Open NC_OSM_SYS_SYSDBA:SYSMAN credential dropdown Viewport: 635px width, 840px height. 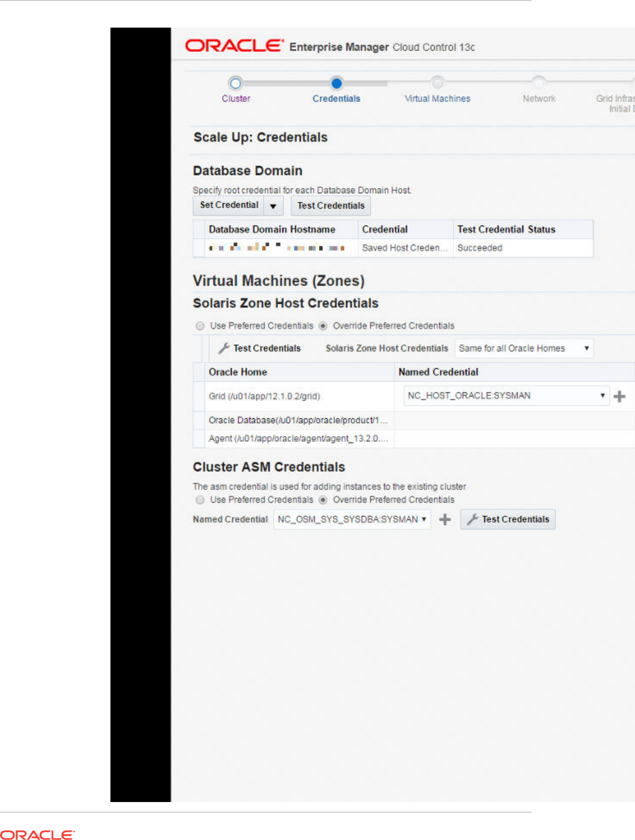pyautogui.click(x=352, y=519)
